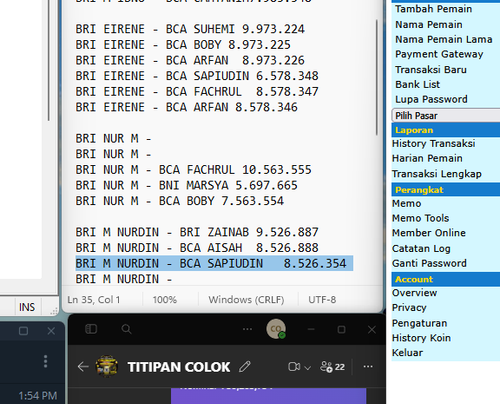The height and width of the screenshot is (404, 500).
Task: Edit the TITIPAN COLOK group name pencil
Action: pyautogui.click(x=245, y=367)
